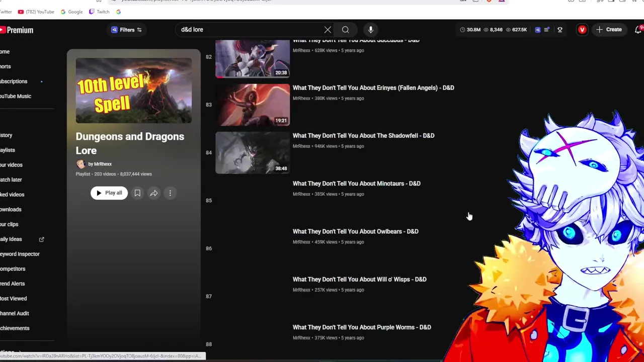The image size is (644, 362).
Task: Open the Google bookmark in bookmarks bar
Action: [x=71, y=12]
